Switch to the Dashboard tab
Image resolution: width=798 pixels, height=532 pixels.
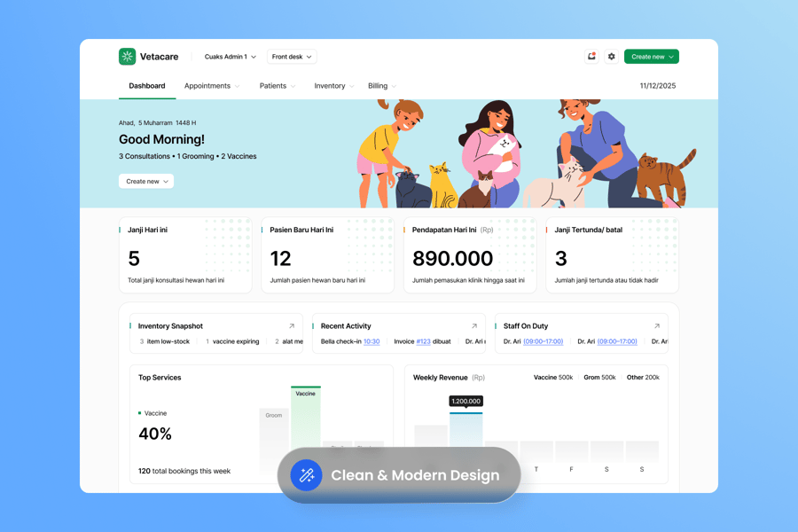pyautogui.click(x=147, y=86)
